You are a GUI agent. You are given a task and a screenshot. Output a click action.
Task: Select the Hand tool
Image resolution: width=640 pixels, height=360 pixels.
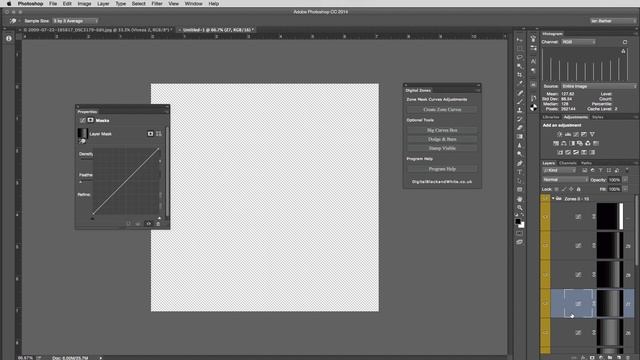tap(520, 199)
